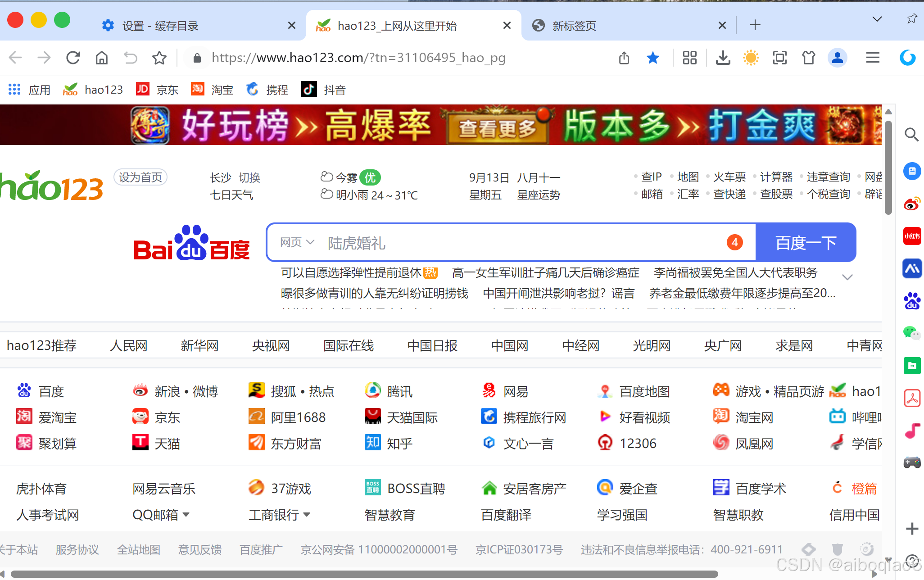Open Xiaohongshu in the sidebar
The height and width of the screenshot is (580, 924).
912,236
